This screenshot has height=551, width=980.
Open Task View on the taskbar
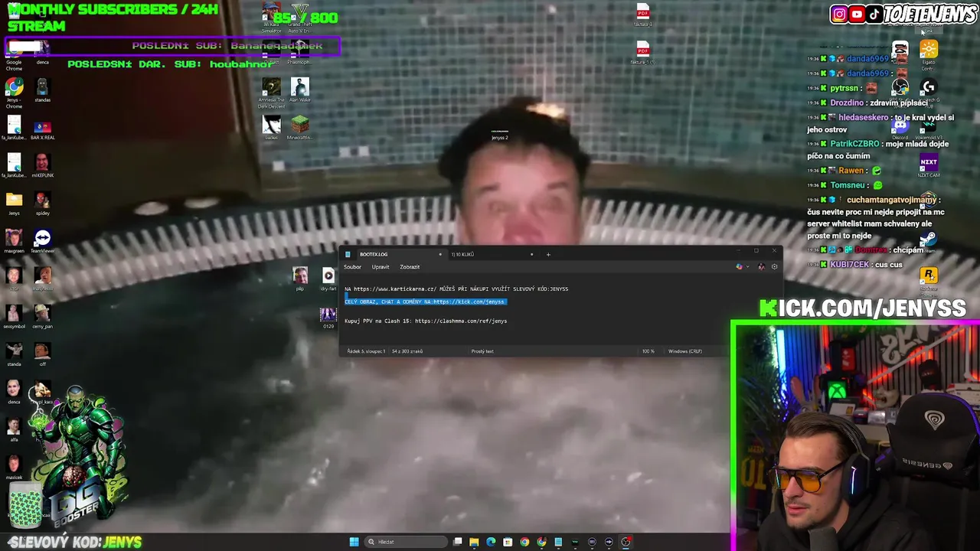[x=458, y=542]
